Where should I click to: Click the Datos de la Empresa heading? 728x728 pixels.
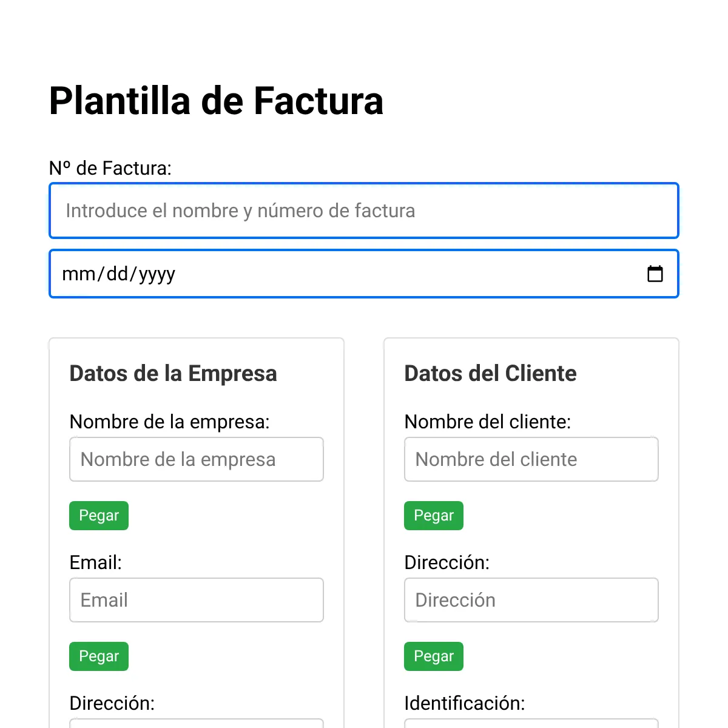click(x=174, y=373)
